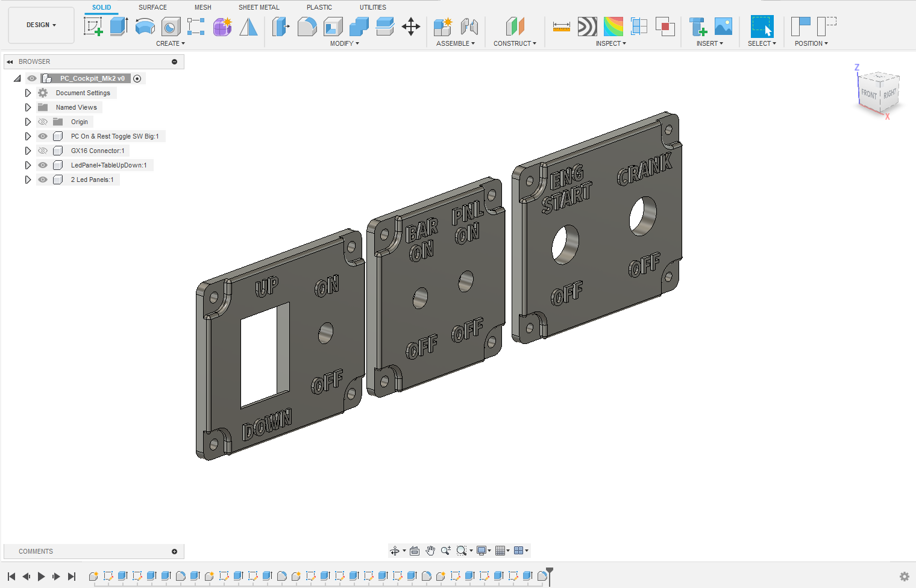Open the timeline settings gear
Viewport: 916px width, 588px height.
904,577
